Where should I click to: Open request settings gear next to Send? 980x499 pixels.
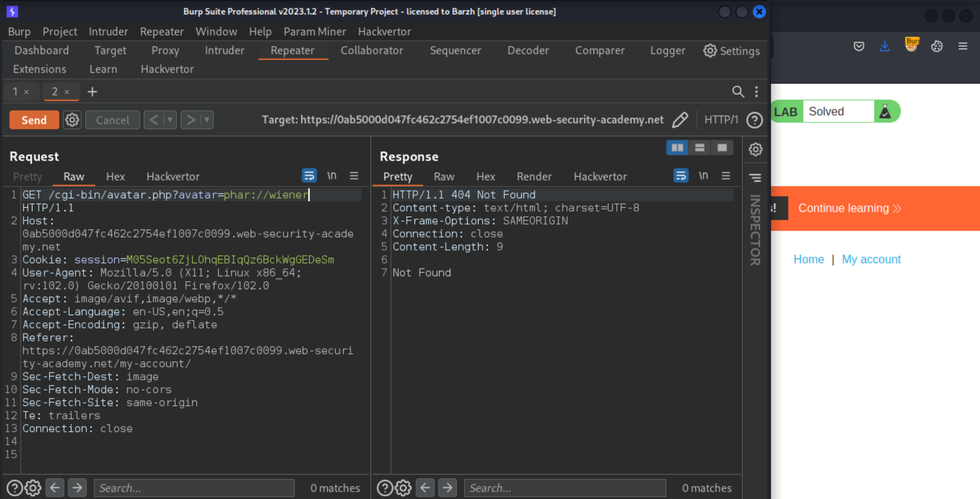point(72,120)
